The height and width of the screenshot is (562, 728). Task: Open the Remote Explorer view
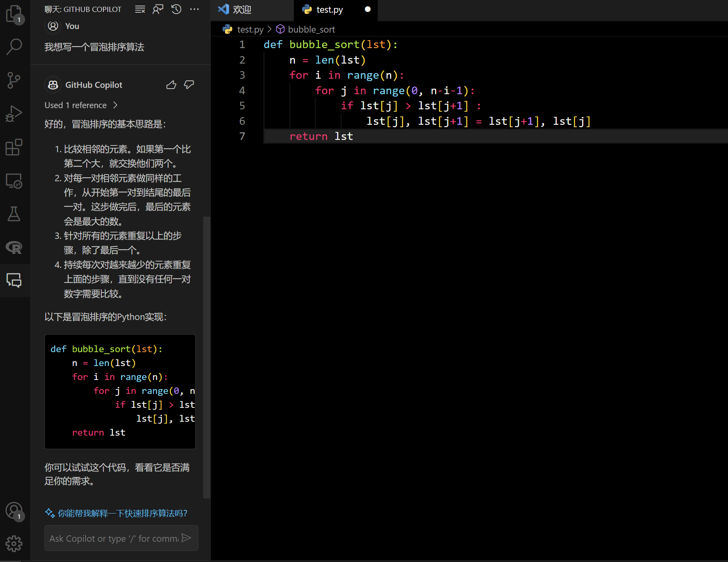pyautogui.click(x=14, y=181)
